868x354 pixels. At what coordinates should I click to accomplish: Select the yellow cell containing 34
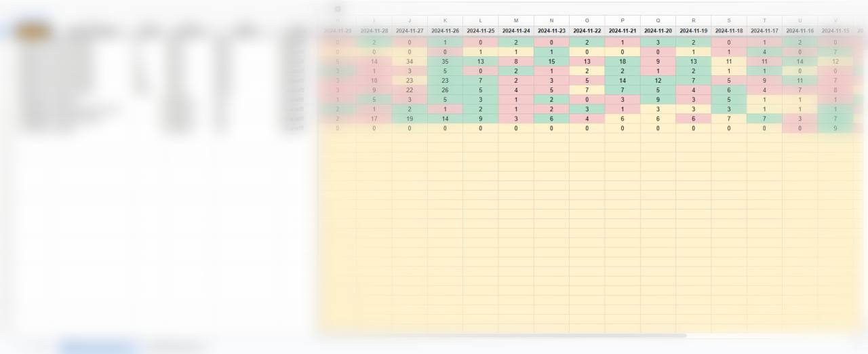coord(410,61)
